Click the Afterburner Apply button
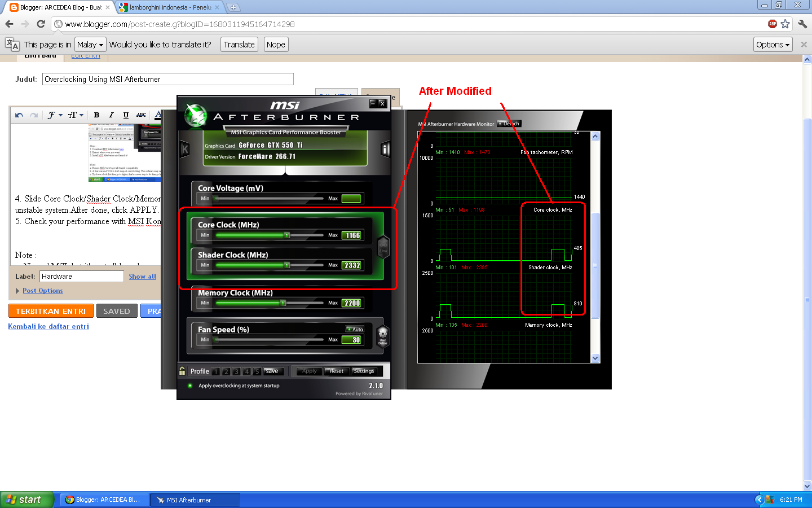The height and width of the screenshot is (508, 812). tap(309, 371)
